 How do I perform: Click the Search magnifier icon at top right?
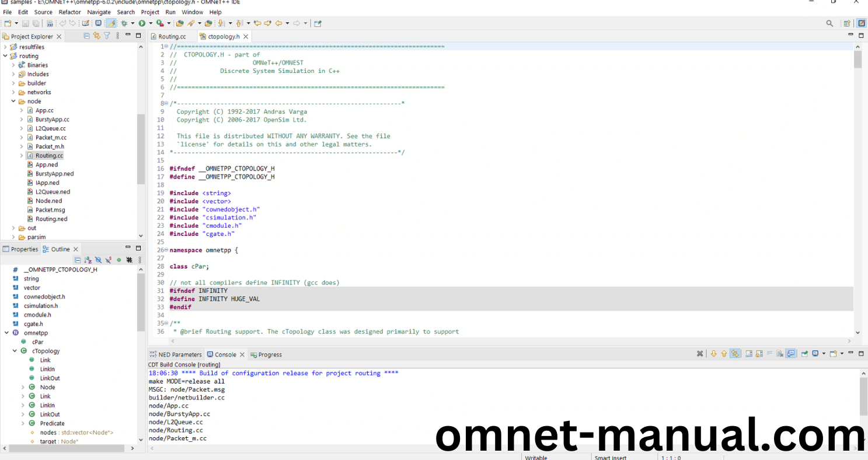tap(829, 23)
